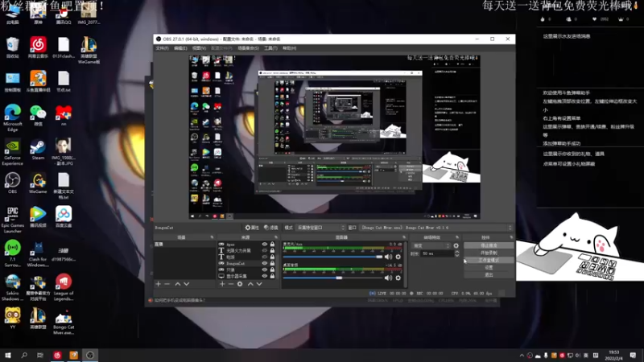
Task: Toggle lock on 只狼 source
Action: (x=272, y=269)
